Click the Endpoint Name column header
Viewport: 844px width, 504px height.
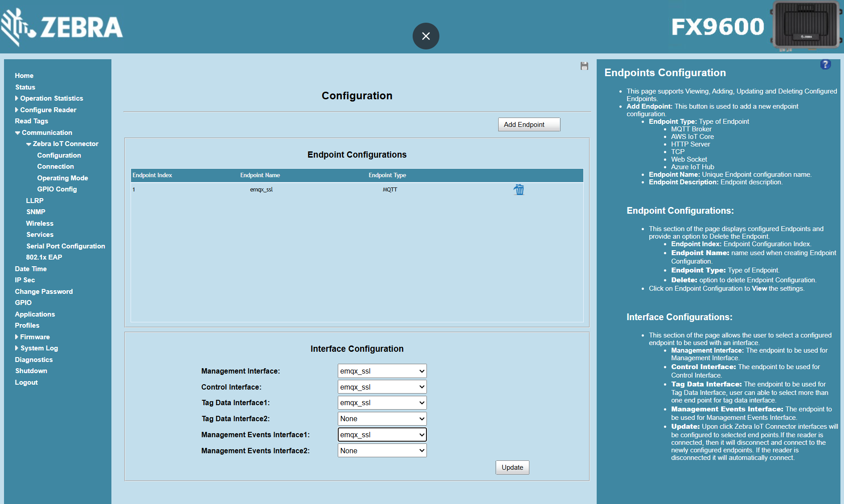pos(260,175)
